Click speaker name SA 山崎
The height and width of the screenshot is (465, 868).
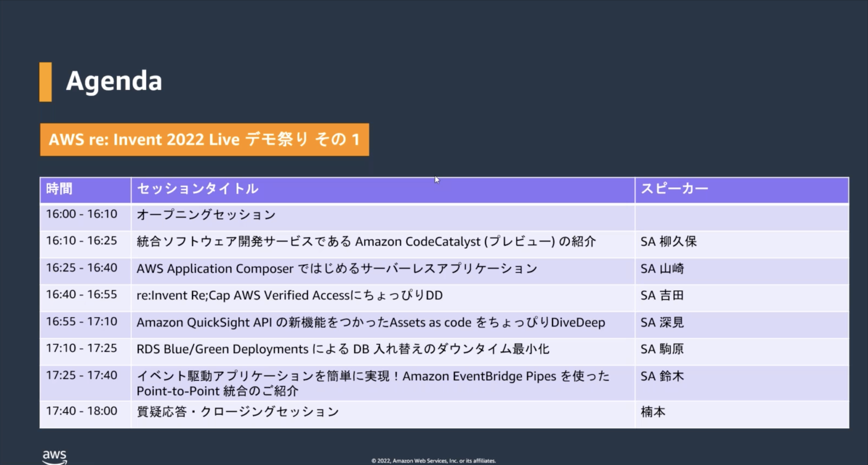[662, 269]
